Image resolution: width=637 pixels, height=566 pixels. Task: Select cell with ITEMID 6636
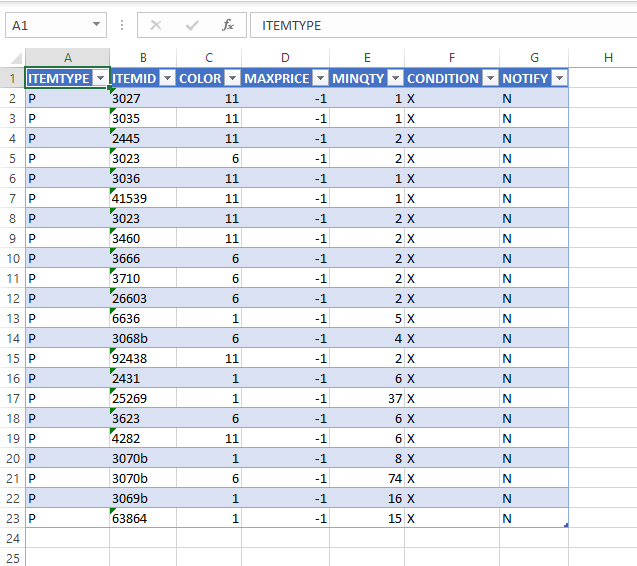[x=143, y=318]
